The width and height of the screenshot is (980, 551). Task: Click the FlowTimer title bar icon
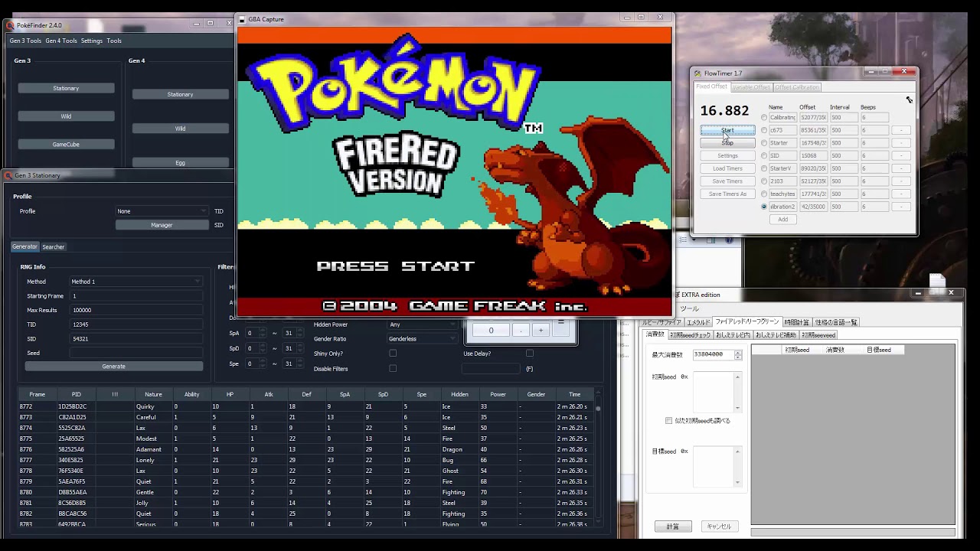point(697,73)
